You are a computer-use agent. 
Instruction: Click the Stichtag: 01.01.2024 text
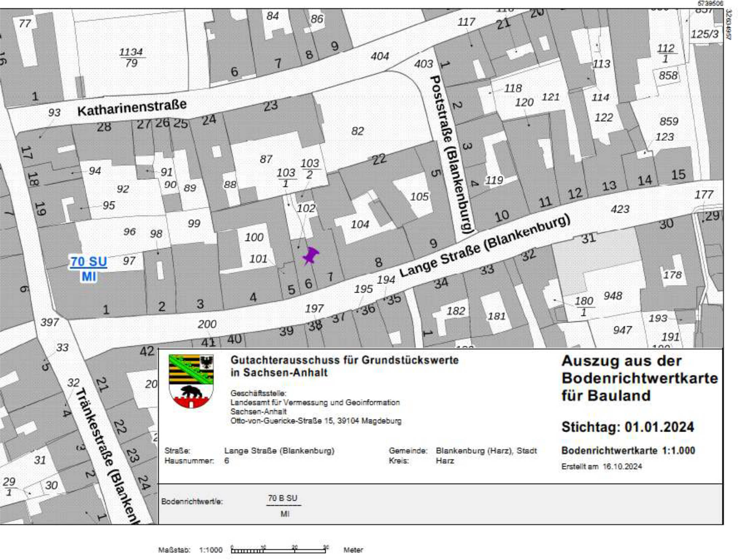[627, 427]
